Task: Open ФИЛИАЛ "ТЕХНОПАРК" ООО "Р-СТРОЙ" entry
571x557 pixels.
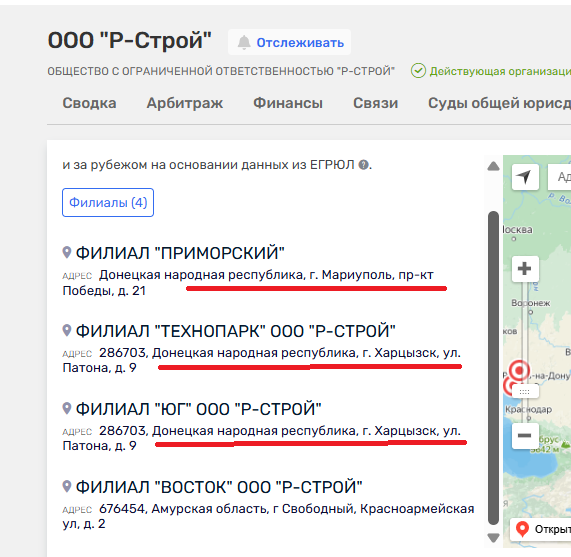Action: pos(235,331)
